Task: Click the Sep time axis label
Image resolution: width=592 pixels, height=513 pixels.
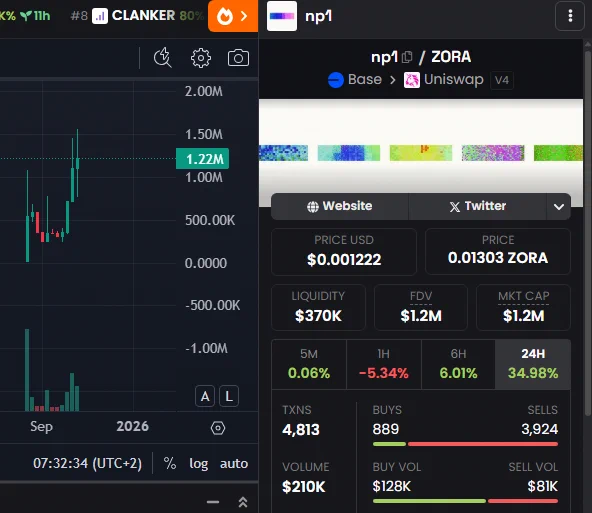Action: click(x=41, y=427)
